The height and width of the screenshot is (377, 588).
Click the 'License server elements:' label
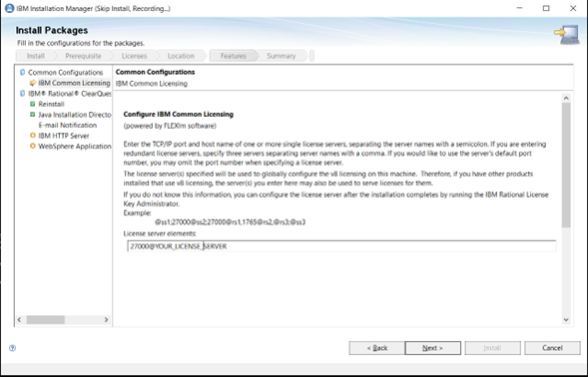(160, 233)
